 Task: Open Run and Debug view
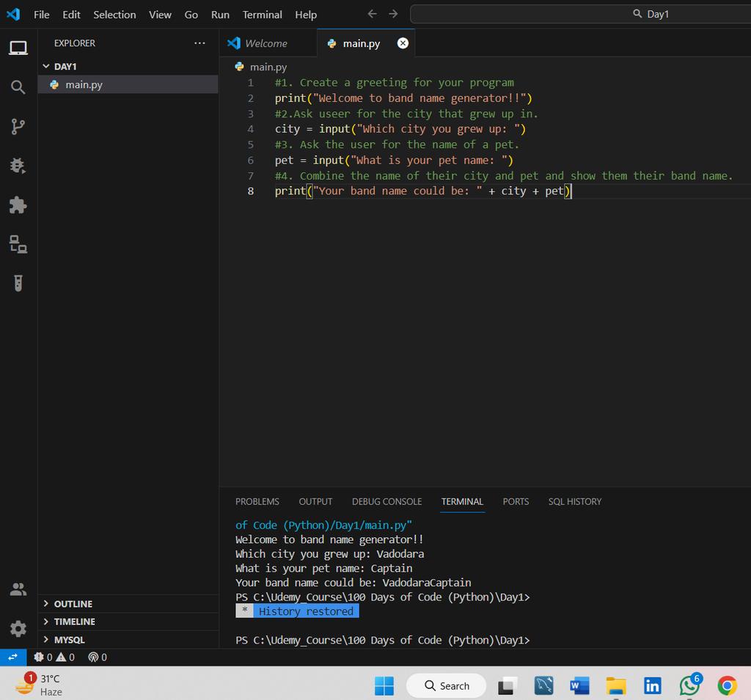18,166
